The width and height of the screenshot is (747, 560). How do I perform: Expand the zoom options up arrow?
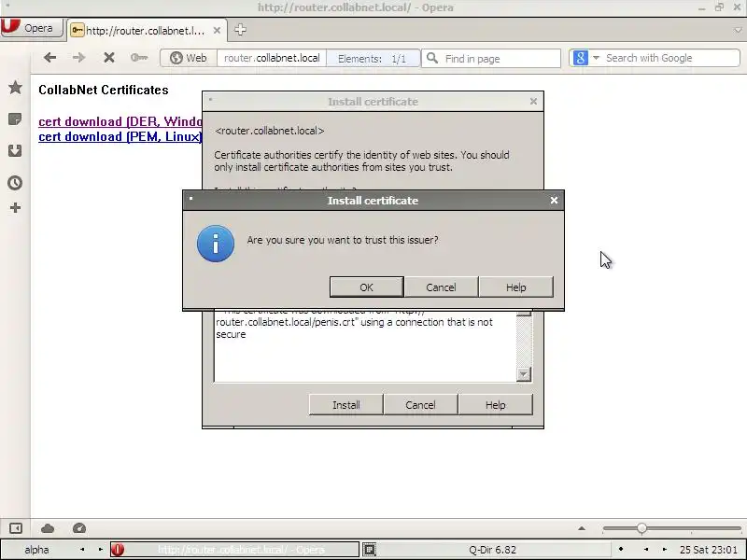[581, 528]
